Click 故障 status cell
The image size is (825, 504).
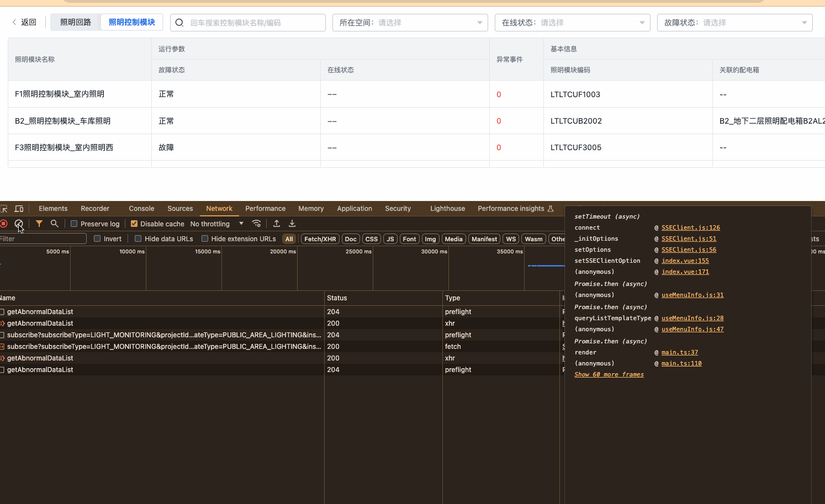[166, 147]
